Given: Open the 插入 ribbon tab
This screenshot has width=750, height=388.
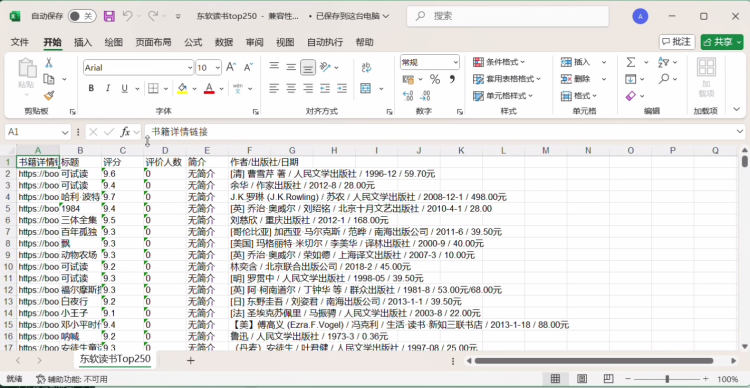Looking at the screenshot, I should (83, 43).
